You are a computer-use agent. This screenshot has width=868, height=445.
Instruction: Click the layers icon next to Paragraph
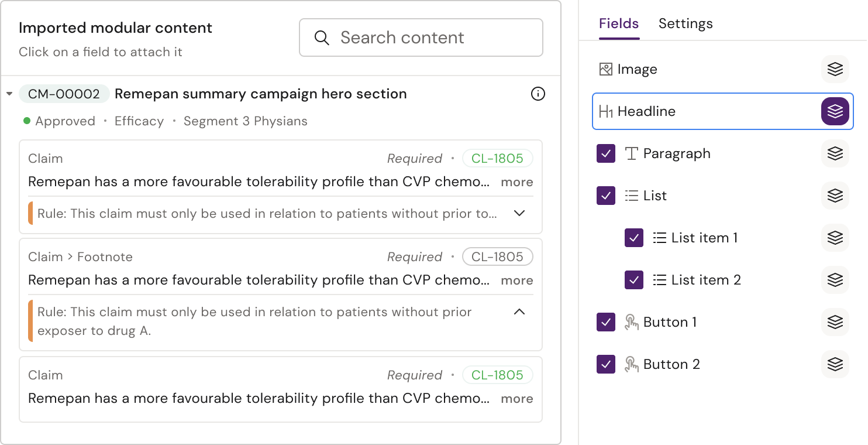coord(835,153)
